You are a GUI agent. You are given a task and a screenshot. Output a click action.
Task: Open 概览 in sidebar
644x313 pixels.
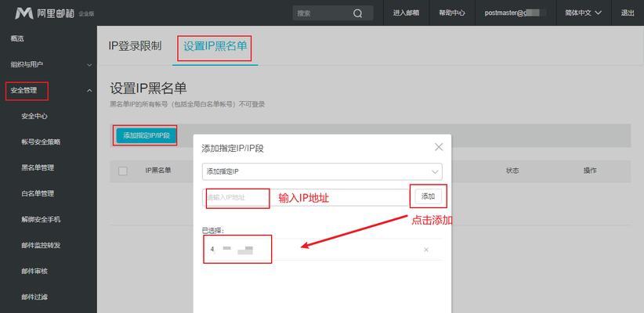tap(17, 38)
